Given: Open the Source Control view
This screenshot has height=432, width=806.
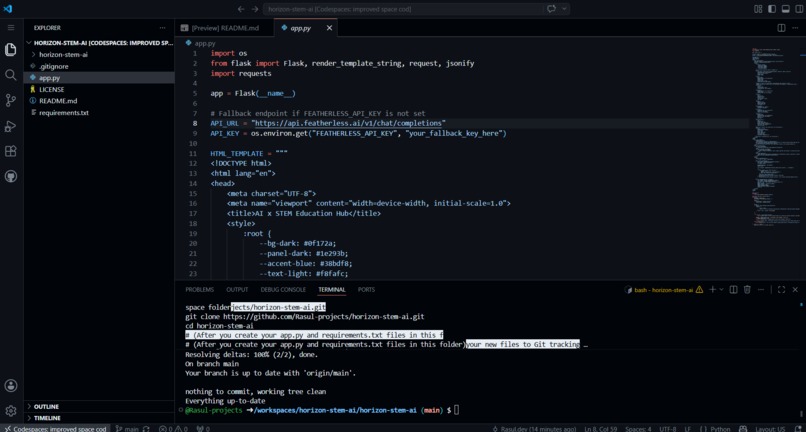Looking at the screenshot, I should click(11, 101).
